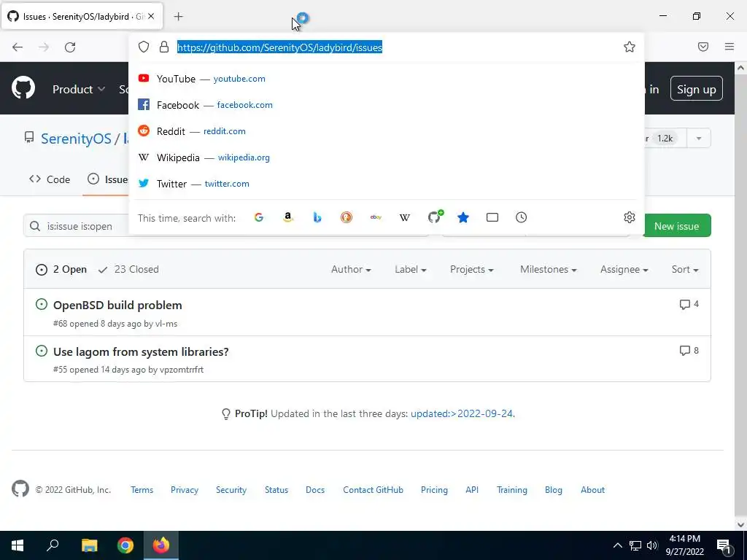The image size is (747, 560).
Task: Select the Reddit suggestion
Action: pos(387,131)
